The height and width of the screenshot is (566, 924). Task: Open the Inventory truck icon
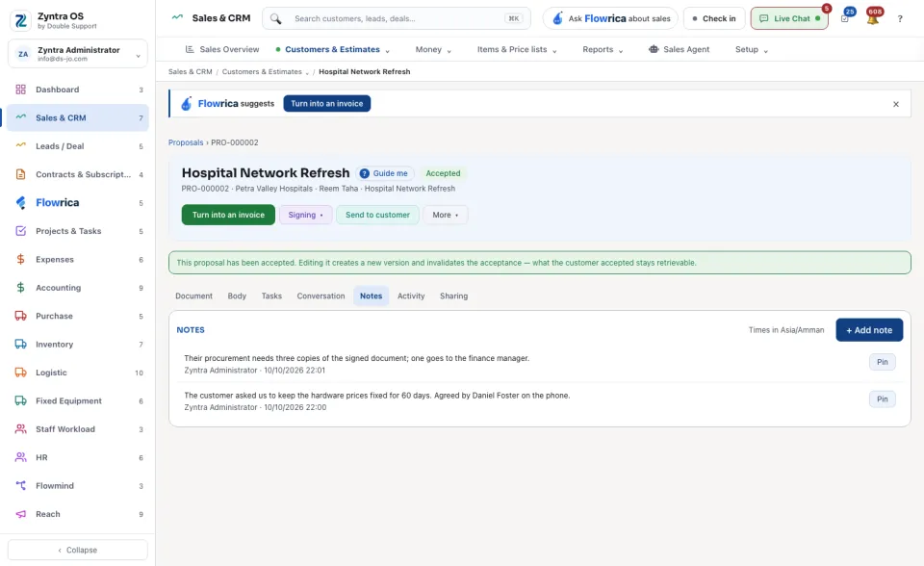pos(20,345)
